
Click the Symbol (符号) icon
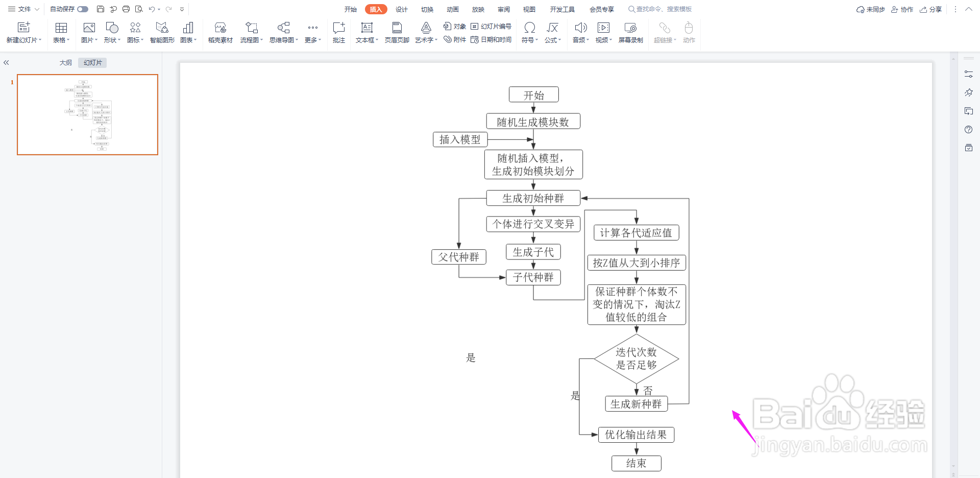(530, 28)
